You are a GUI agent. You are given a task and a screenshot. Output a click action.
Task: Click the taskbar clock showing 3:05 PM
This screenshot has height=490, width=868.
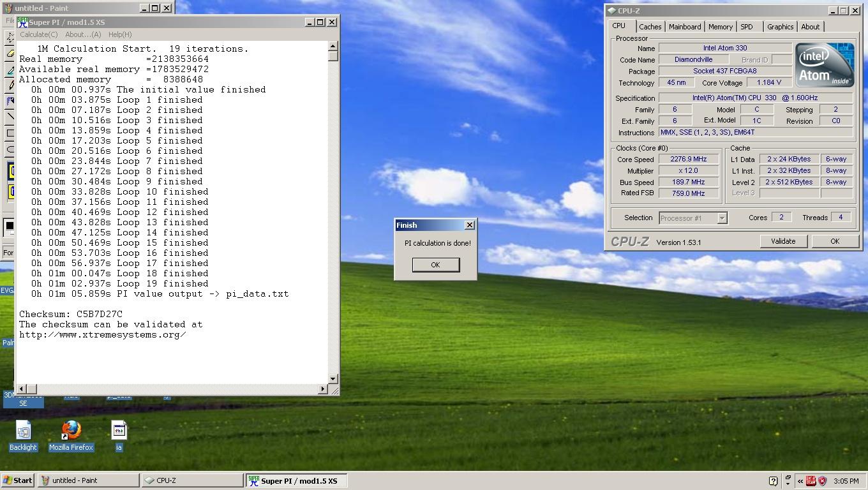tap(846, 481)
